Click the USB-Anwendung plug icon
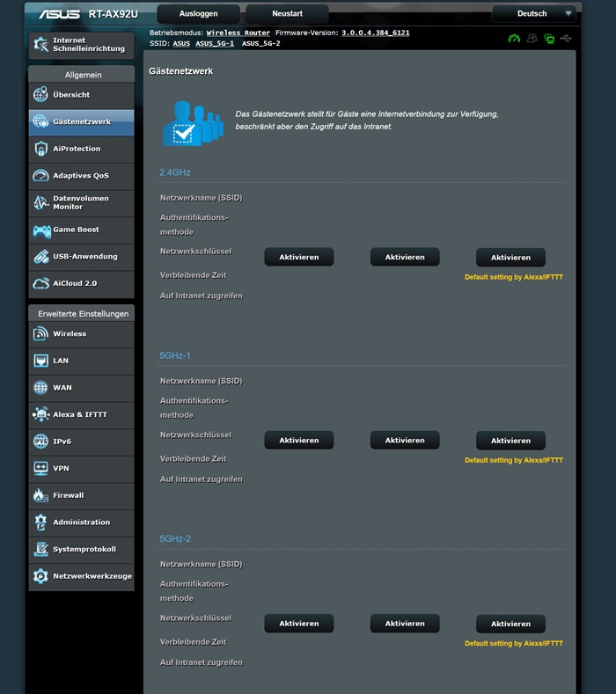616x694 pixels. (x=40, y=257)
